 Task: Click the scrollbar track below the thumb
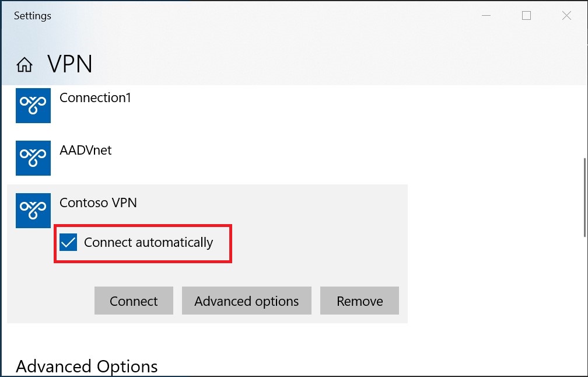[584, 303]
